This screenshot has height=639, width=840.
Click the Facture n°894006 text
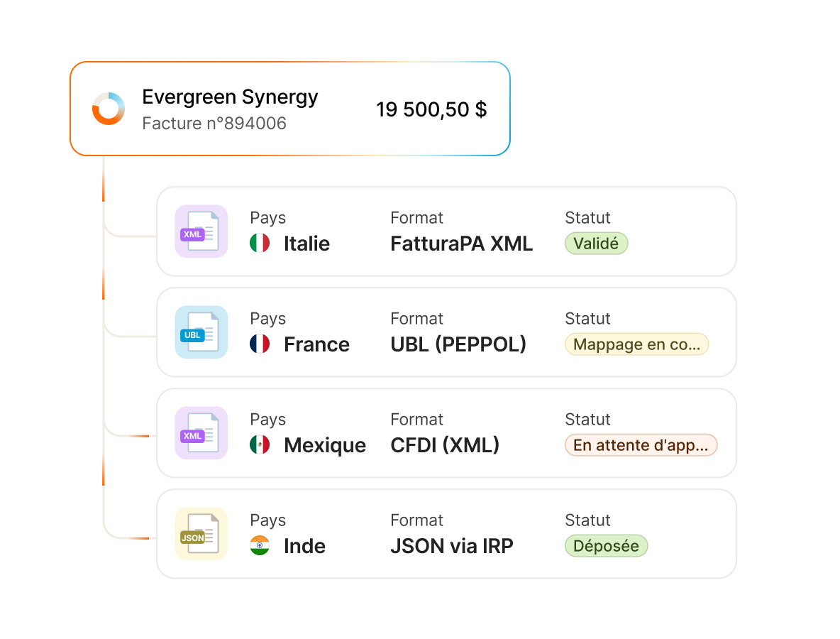pos(214,124)
